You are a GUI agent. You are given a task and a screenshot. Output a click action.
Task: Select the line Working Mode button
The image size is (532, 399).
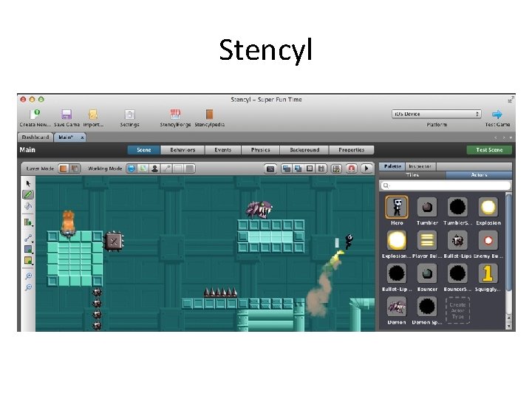[x=166, y=168]
